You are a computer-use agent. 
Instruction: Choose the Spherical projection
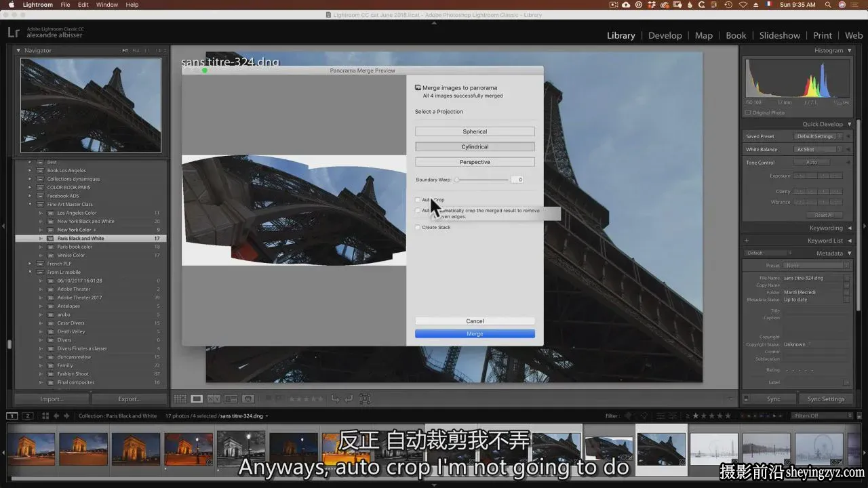(475, 131)
